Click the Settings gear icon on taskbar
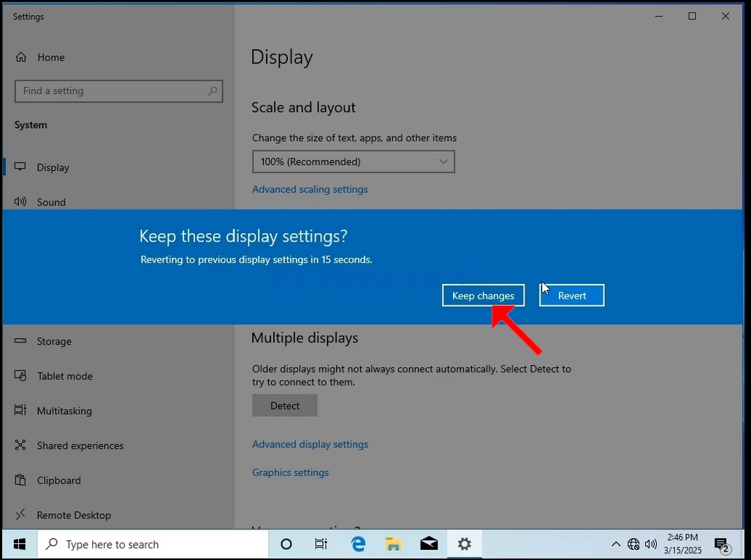The height and width of the screenshot is (560, 751). (464, 544)
